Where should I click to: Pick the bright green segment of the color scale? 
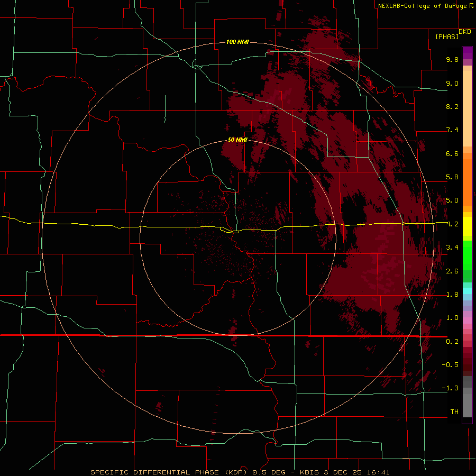pyautogui.click(x=467, y=256)
